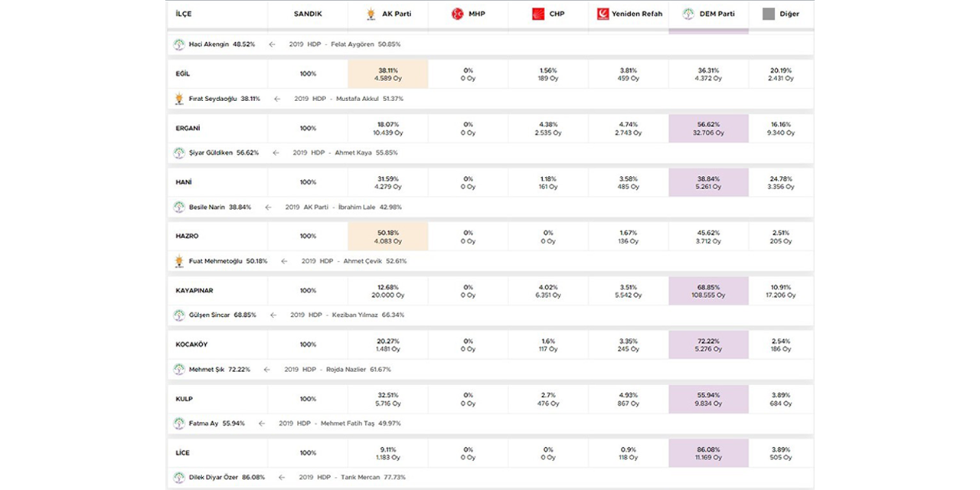
Task: Click party icon beside Gülşen Sincar
Action: 179,315
